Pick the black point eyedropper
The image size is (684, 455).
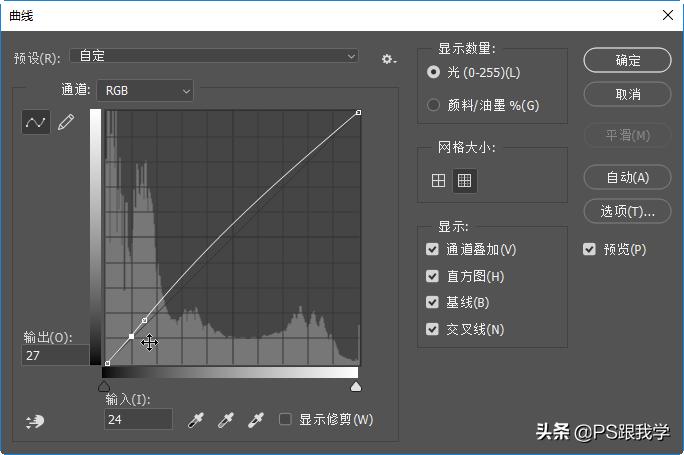[196, 420]
